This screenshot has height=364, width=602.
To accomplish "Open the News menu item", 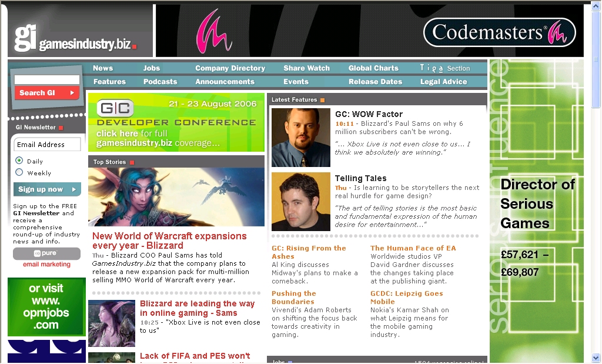I will click(103, 68).
